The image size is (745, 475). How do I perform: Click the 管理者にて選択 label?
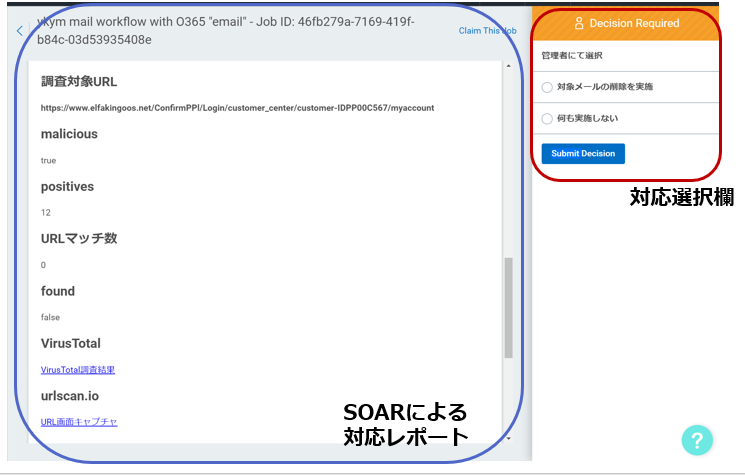(572, 56)
